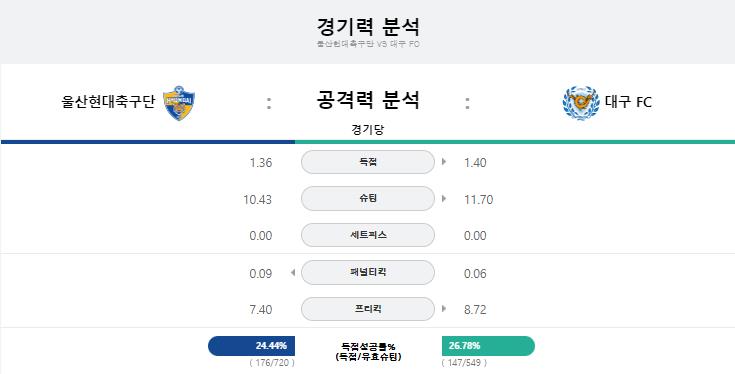Viewport: 735px width, 374px height.
Task: Click the arrow icon right of 슈팅 pill
Action: click(x=444, y=199)
